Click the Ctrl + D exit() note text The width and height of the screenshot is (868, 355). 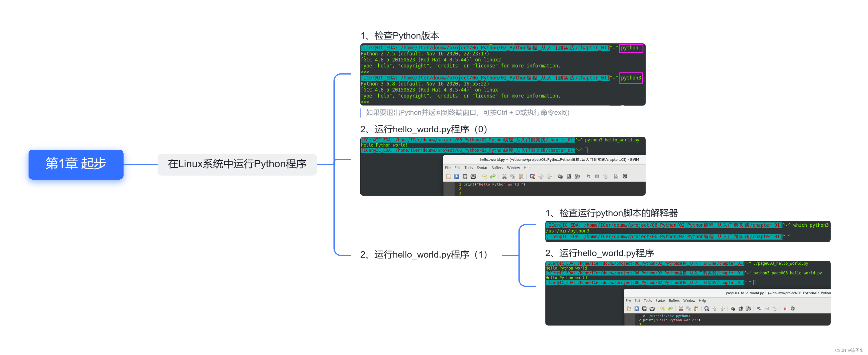(468, 113)
